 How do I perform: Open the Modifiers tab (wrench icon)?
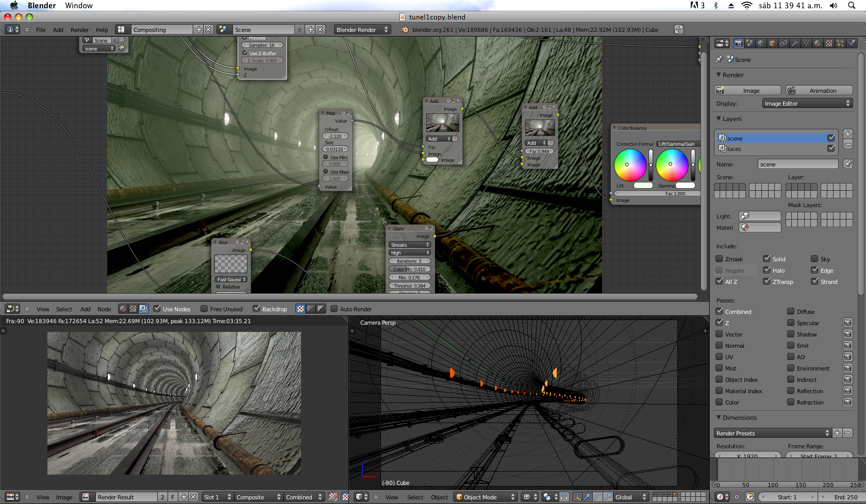click(x=795, y=43)
